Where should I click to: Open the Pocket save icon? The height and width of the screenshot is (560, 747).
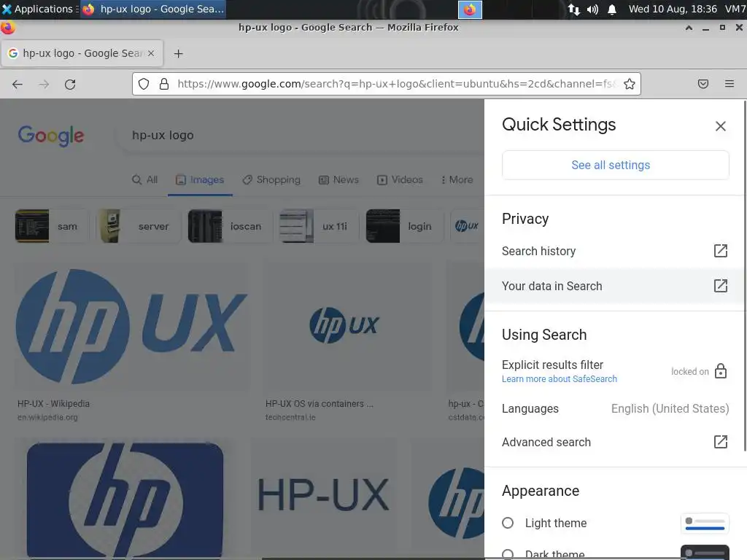click(703, 85)
